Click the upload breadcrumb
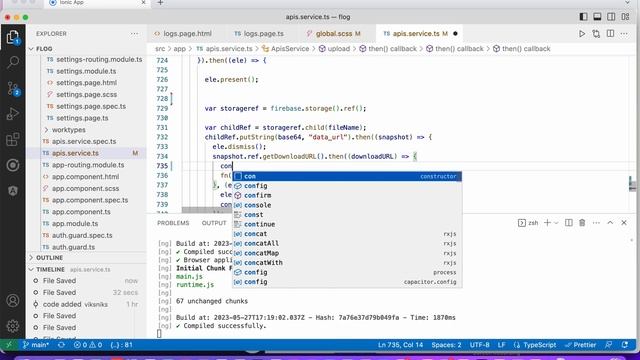Screen dimensions: 640x360 click(x=339, y=49)
